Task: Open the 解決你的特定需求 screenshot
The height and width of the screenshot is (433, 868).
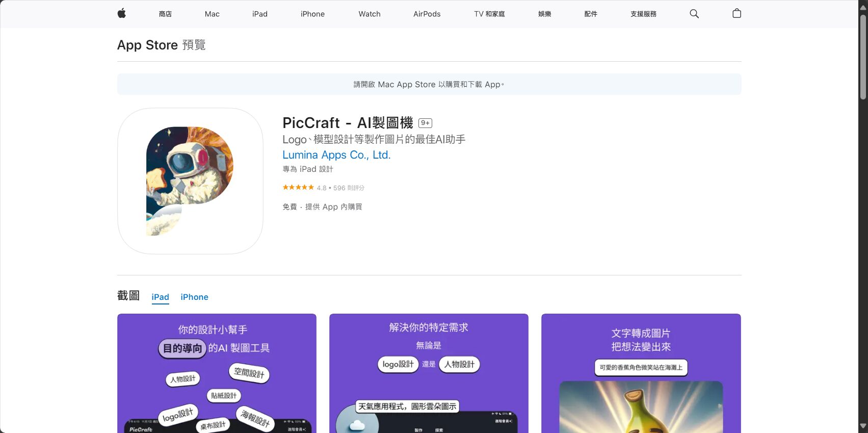Action: point(429,373)
